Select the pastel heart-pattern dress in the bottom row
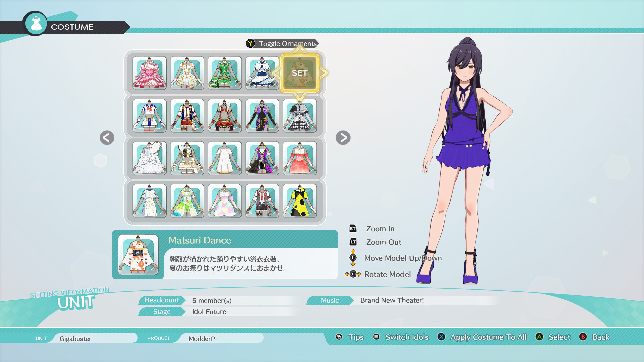The width and height of the screenshot is (644, 362). (224, 201)
